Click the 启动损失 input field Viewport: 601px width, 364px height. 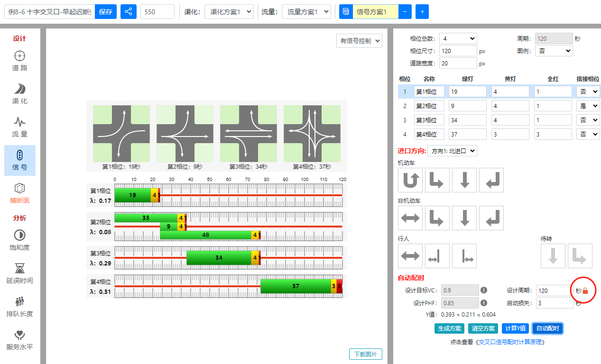point(554,303)
